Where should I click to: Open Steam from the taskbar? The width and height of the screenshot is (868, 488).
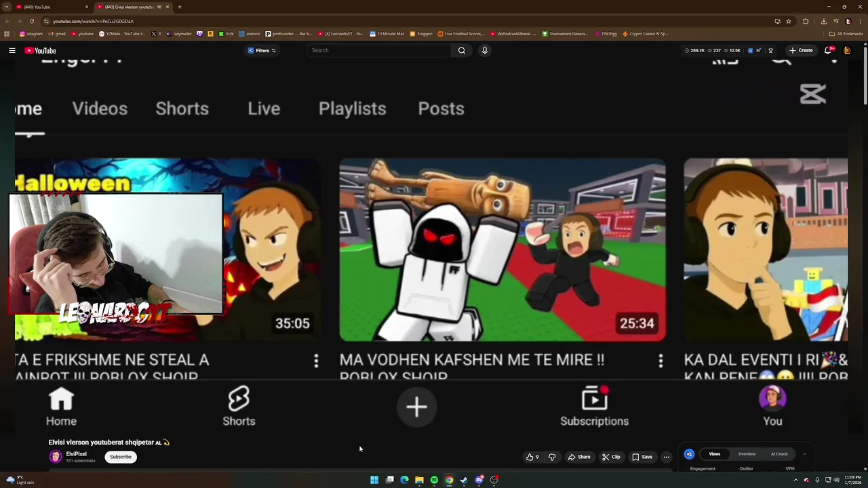pos(464,480)
